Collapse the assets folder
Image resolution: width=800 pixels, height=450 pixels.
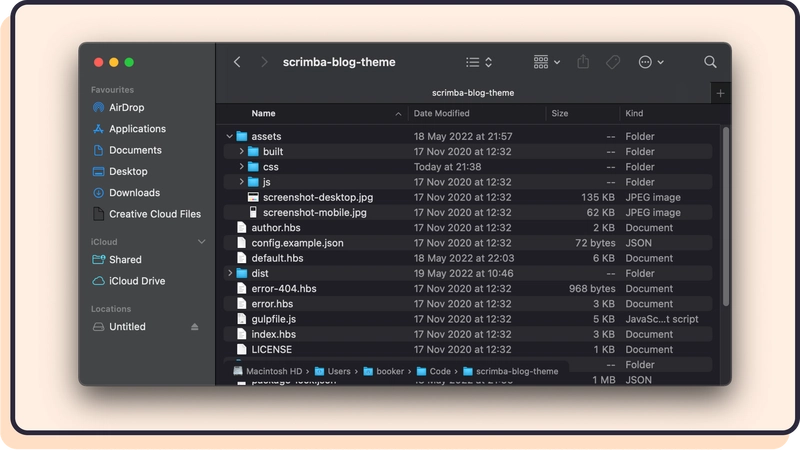coord(230,136)
